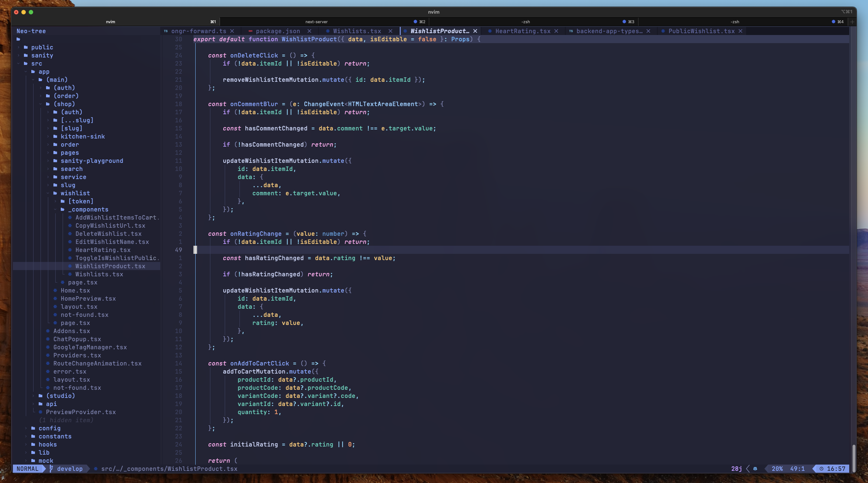Expand the [token] folder
The height and width of the screenshot is (483, 868).
(55, 201)
